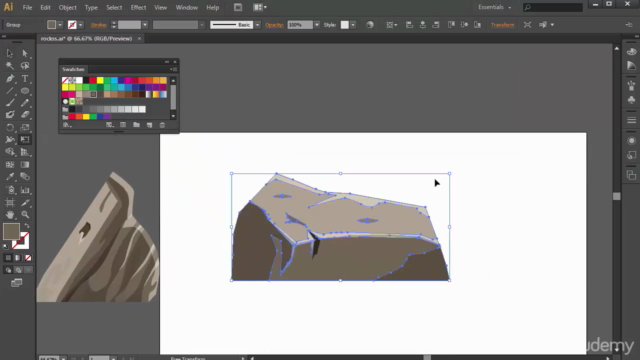Select the Hand tool

coord(10,215)
